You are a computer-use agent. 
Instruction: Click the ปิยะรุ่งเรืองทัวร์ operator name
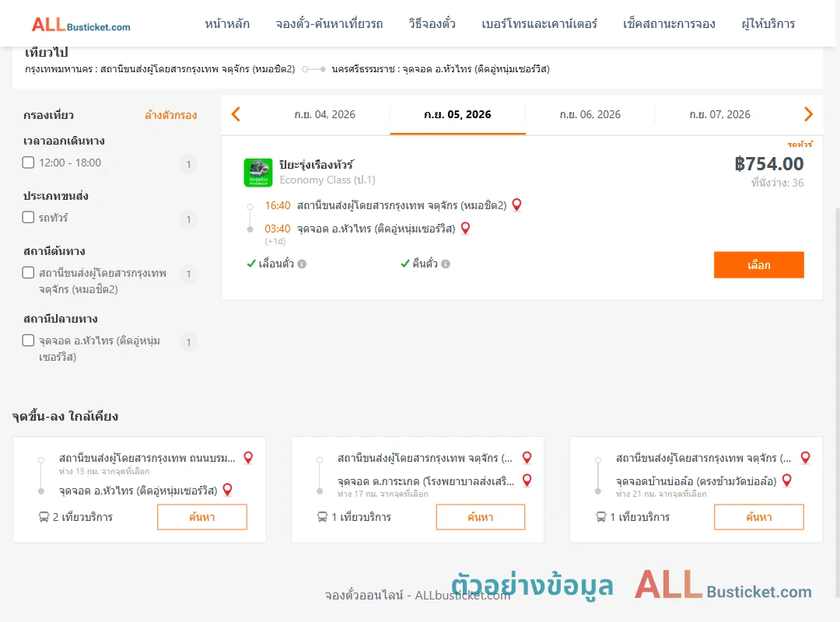coord(316,165)
